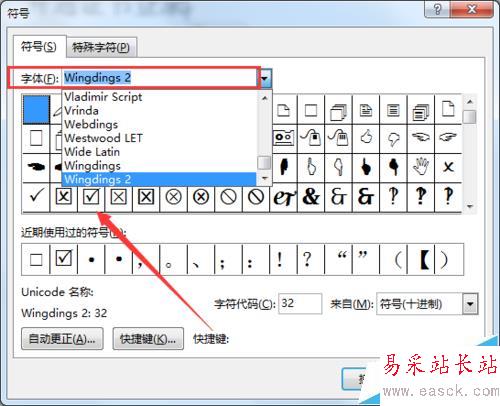
Task: Choose the X mark symbol at third row end
Action: point(448,167)
